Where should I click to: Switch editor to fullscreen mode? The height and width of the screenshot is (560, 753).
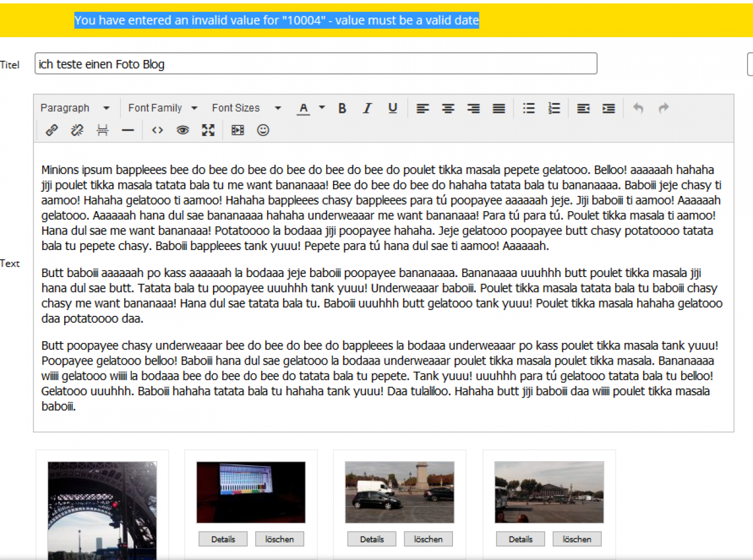(208, 131)
